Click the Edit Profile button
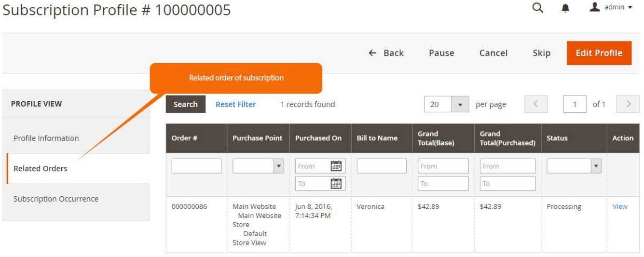 click(x=599, y=53)
